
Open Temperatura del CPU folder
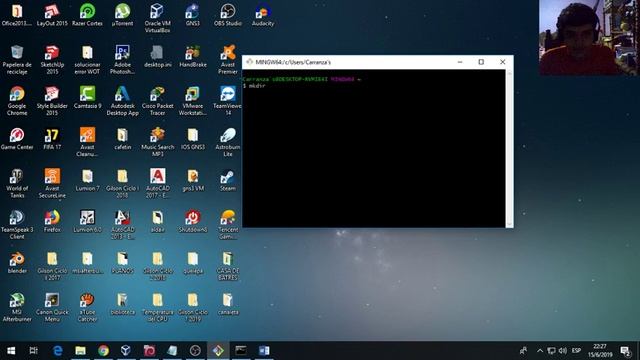157,307
